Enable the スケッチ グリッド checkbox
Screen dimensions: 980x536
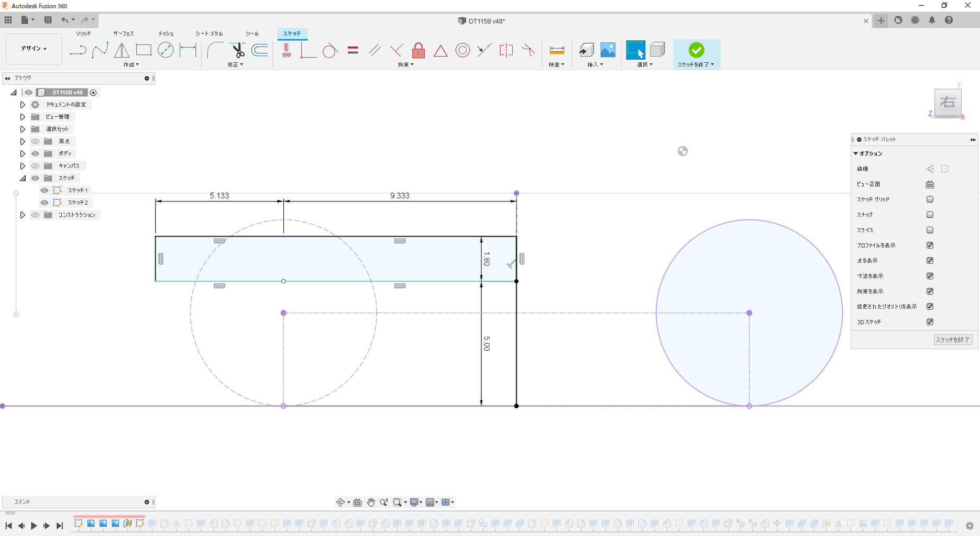click(930, 199)
